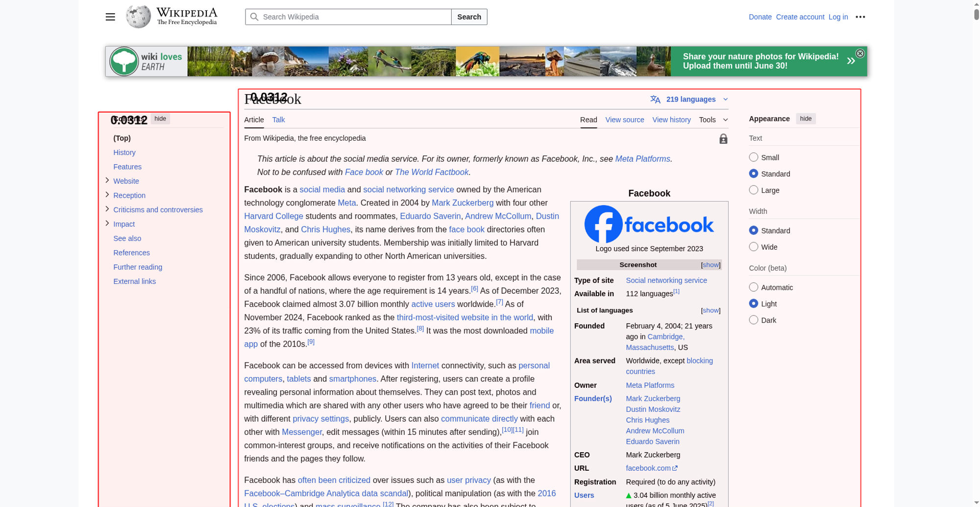Screen dimensions: 980x507
Task: Open Social networking service infobox link
Action: tap(666, 280)
